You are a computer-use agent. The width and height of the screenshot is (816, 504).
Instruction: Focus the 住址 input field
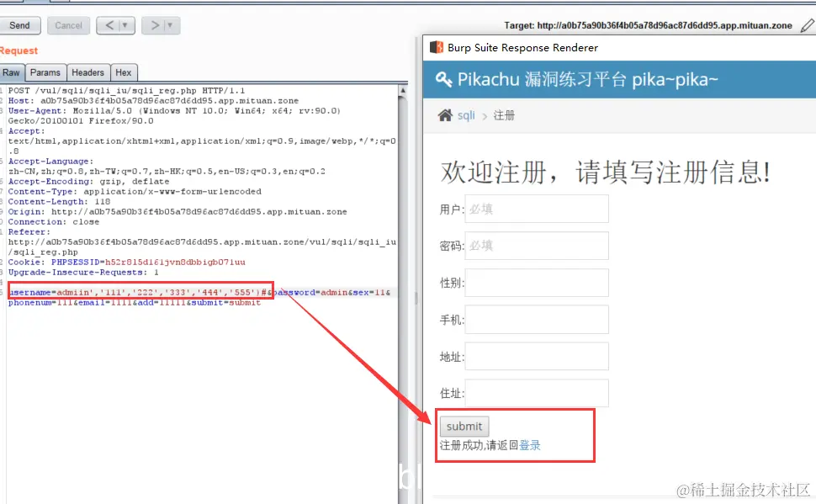537,393
